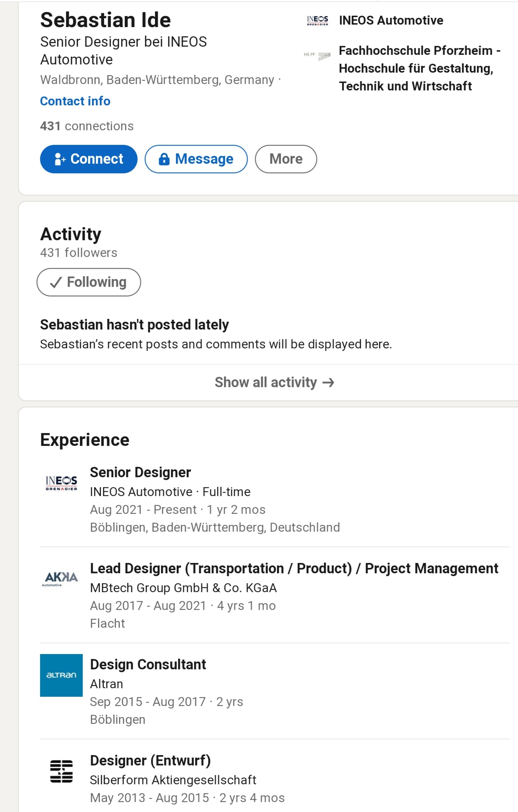Click the HS PF university logo
This screenshot has width=518, height=812.
click(317, 56)
